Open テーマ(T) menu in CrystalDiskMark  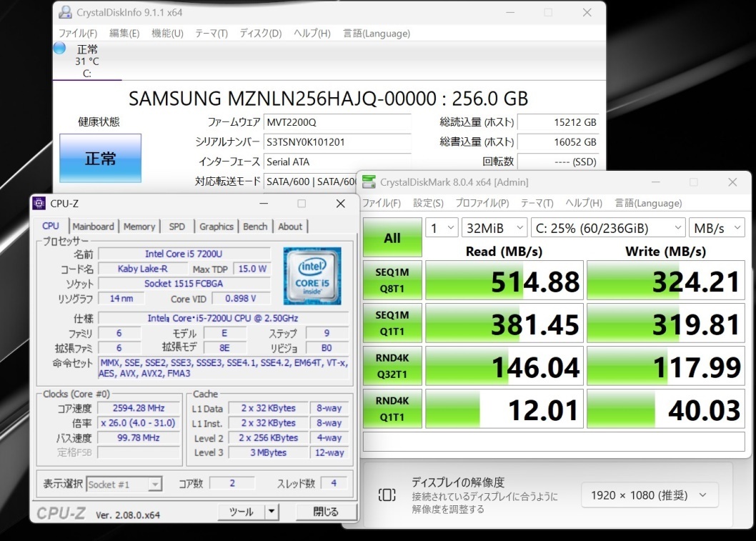[537, 203]
